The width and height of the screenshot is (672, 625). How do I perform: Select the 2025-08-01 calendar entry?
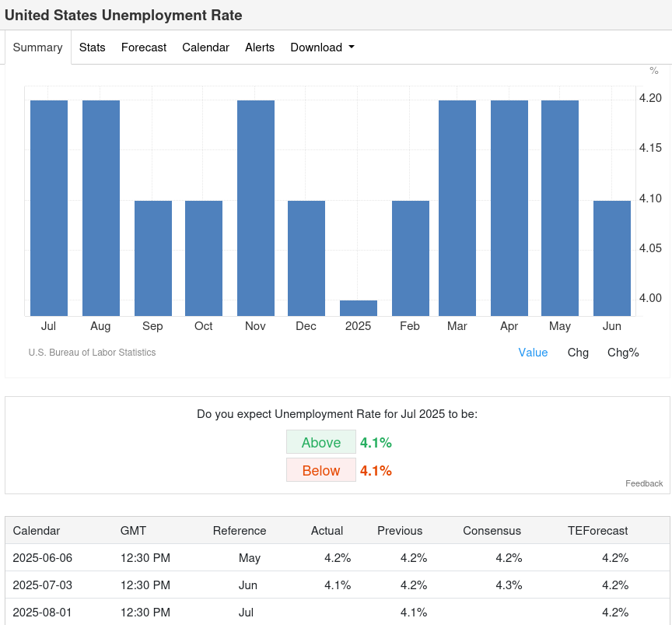43,612
